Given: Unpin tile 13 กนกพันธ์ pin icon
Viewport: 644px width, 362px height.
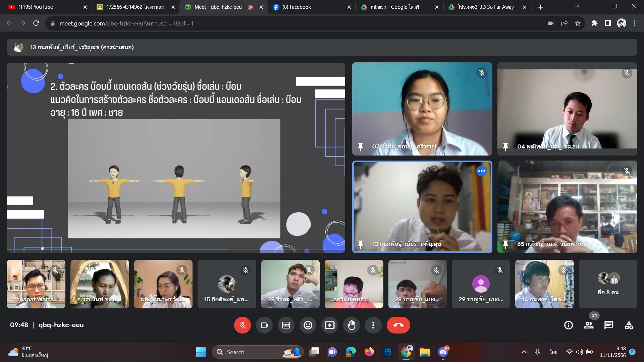Looking at the screenshot, I should (x=361, y=244).
